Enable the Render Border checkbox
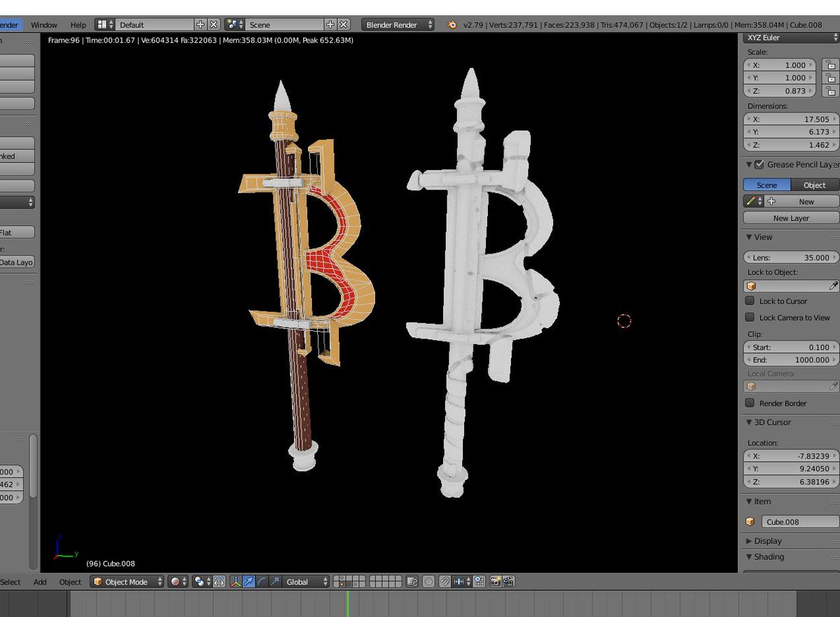This screenshot has height=617, width=840. point(750,403)
